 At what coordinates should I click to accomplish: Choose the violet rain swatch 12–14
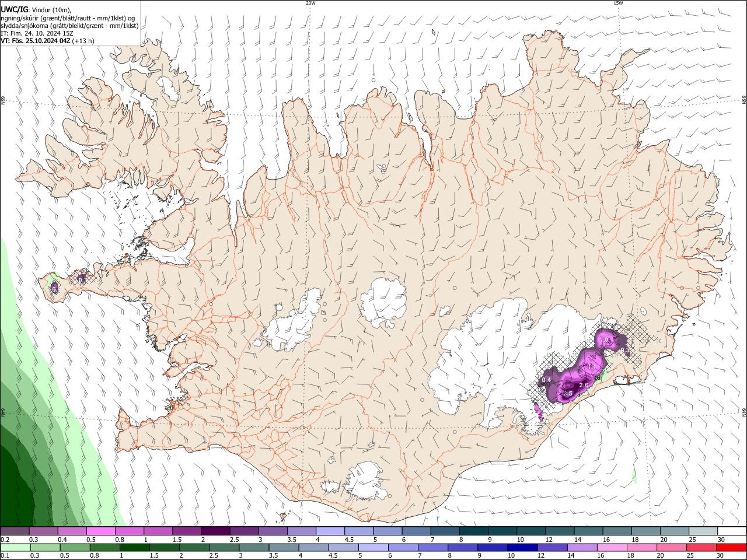coord(552,548)
